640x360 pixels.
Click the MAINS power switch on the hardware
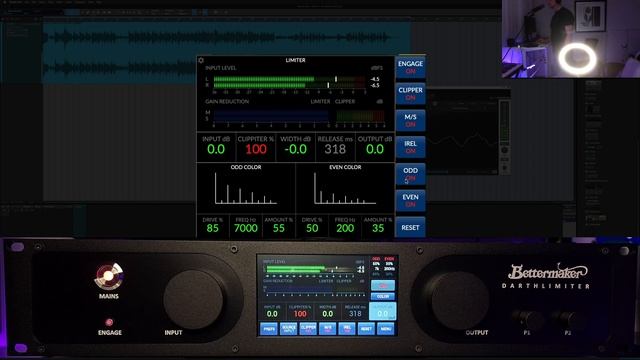pos(108,276)
